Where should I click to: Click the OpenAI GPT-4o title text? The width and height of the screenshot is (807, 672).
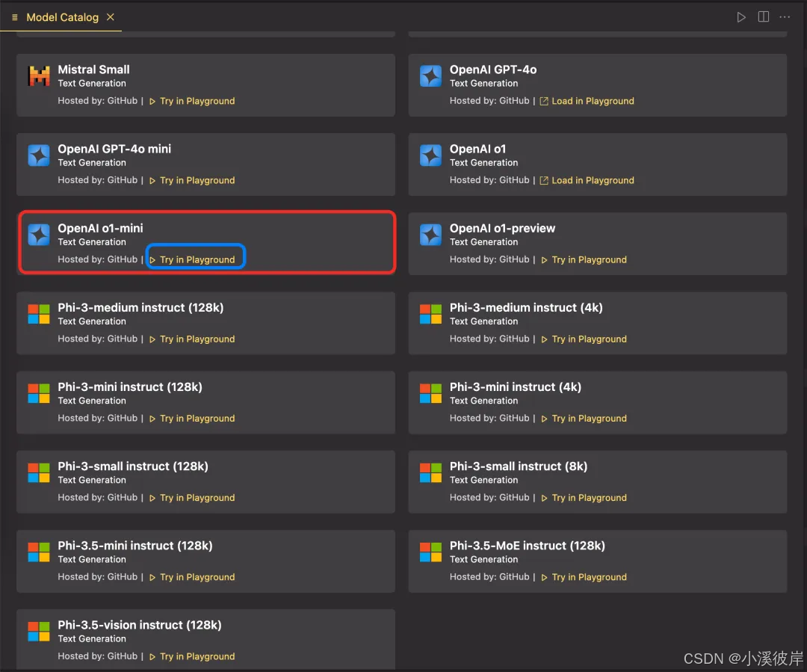tap(493, 70)
